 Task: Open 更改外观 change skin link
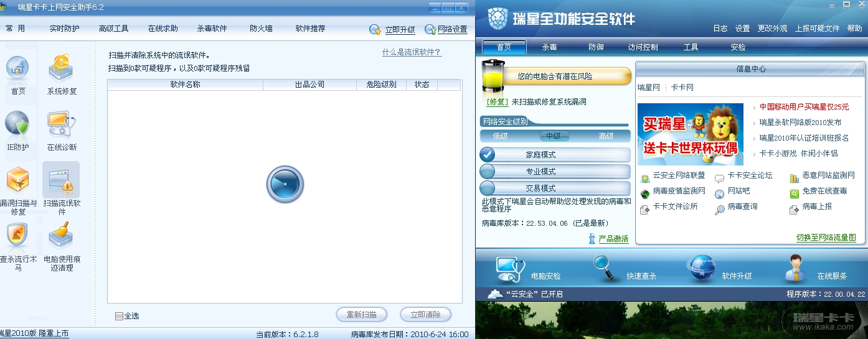[772, 29]
